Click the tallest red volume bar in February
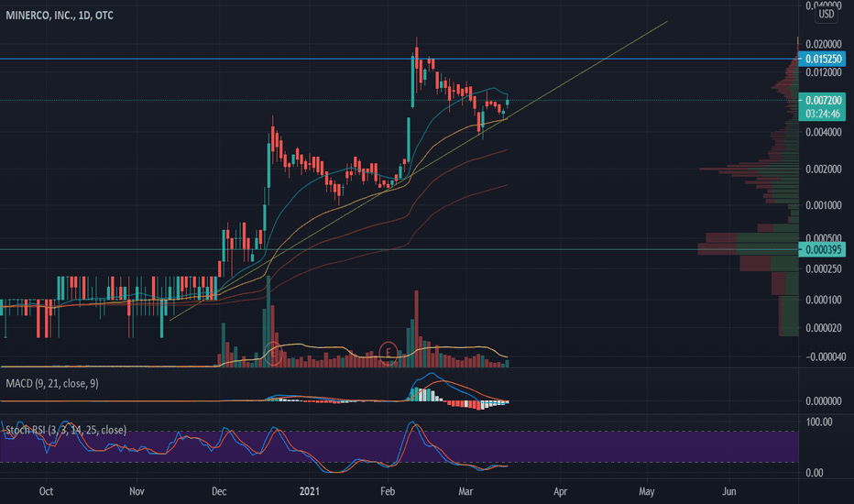The image size is (854, 504). coord(417,329)
